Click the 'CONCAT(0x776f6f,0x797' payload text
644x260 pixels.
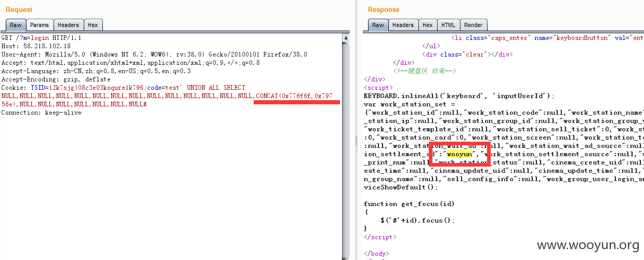pyautogui.click(x=294, y=96)
